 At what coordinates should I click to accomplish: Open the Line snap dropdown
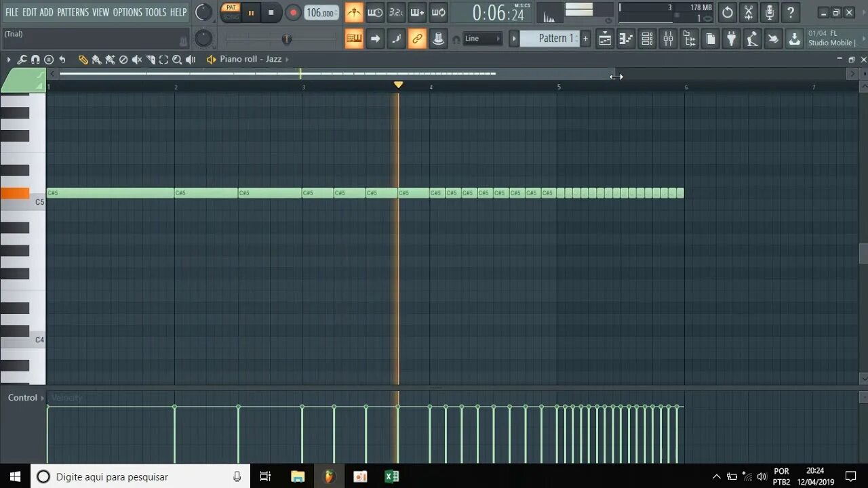point(482,39)
